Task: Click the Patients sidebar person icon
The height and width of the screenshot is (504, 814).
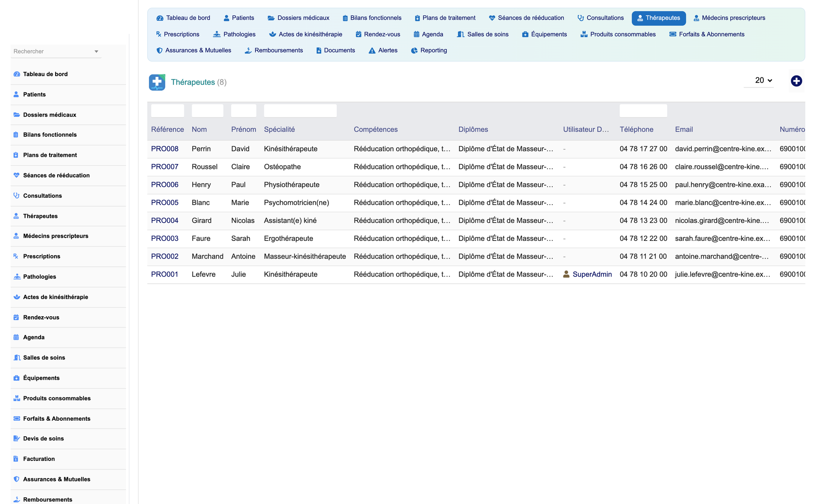Action: tap(16, 95)
